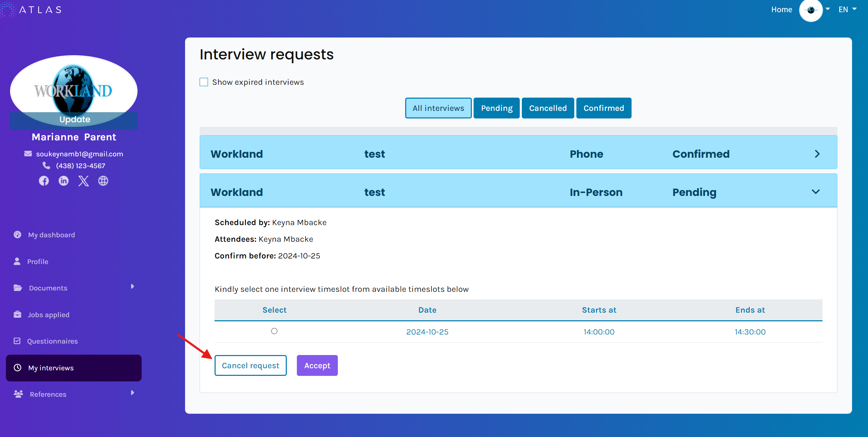Filter by Cancelled interviews tab
This screenshot has width=868, height=437.
click(x=548, y=108)
